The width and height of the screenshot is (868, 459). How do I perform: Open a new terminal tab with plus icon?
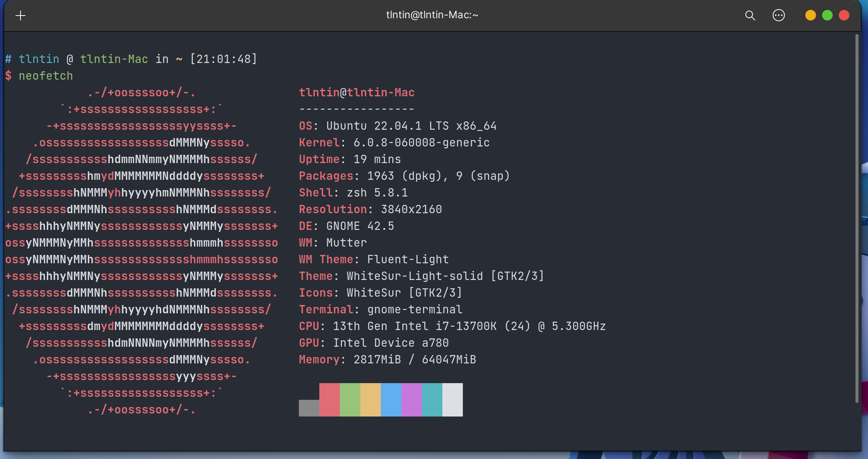[21, 16]
